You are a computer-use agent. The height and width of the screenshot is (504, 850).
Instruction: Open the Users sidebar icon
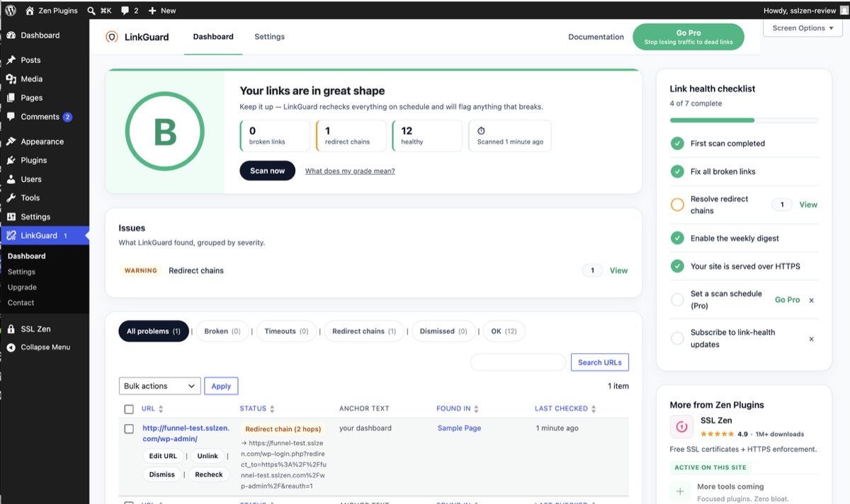coord(11,179)
